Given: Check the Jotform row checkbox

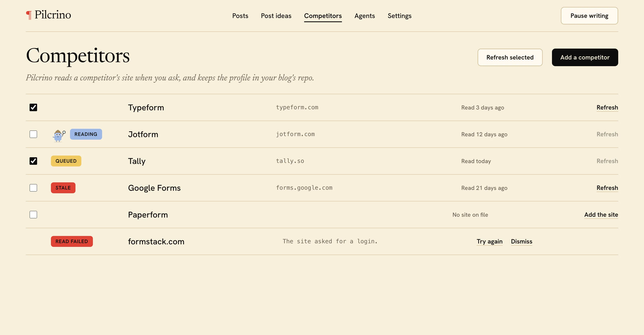Looking at the screenshot, I should 33,134.
